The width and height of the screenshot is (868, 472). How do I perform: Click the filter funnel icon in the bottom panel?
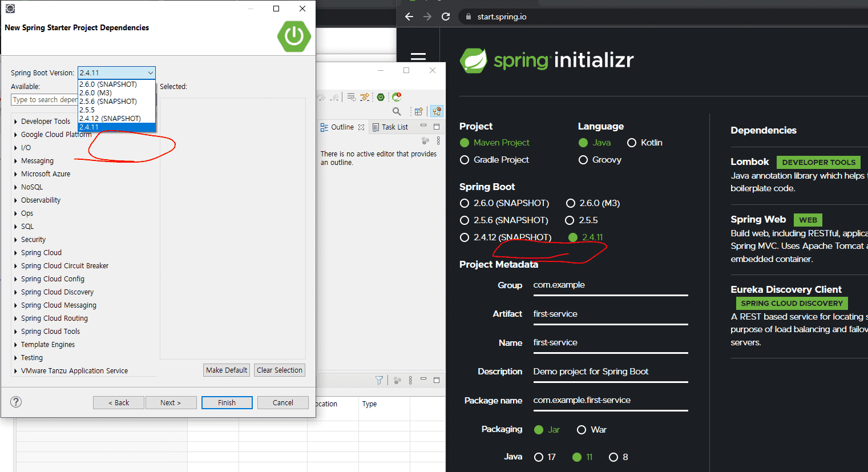pyautogui.click(x=379, y=380)
